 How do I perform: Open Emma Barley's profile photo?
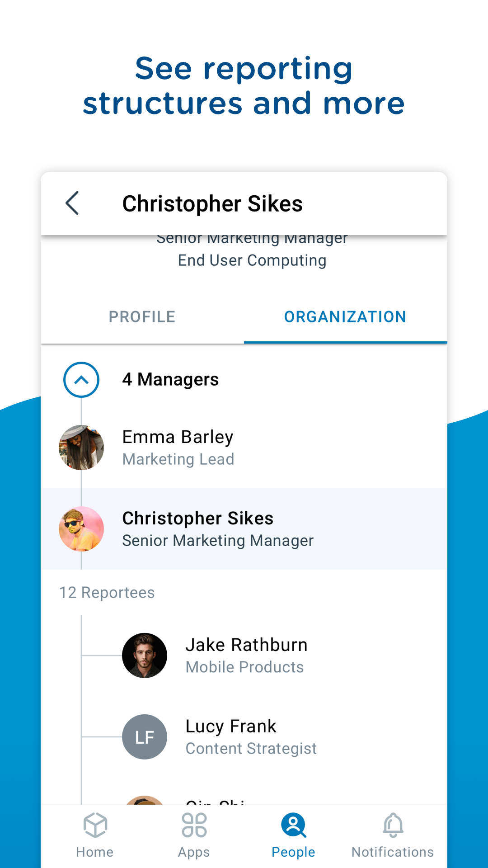81,448
